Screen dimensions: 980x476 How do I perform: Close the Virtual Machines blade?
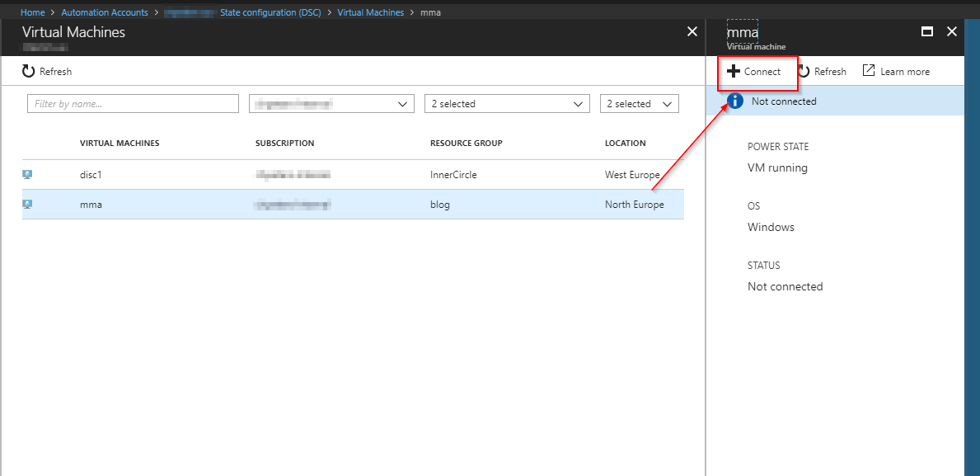pos(692,32)
